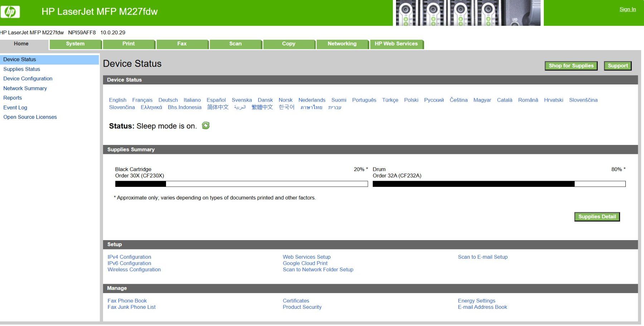Open Google Cloud Print link
The image size is (644, 326).
coord(305,263)
